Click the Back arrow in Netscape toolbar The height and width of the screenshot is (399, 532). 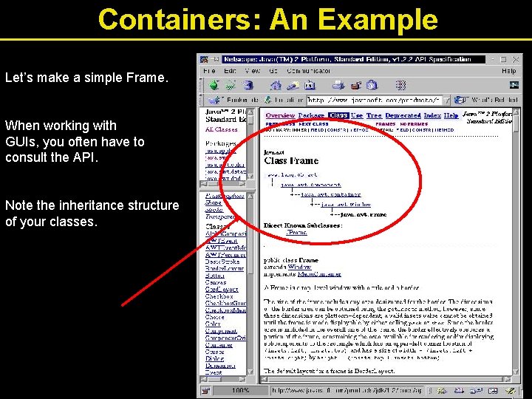pos(214,85)
